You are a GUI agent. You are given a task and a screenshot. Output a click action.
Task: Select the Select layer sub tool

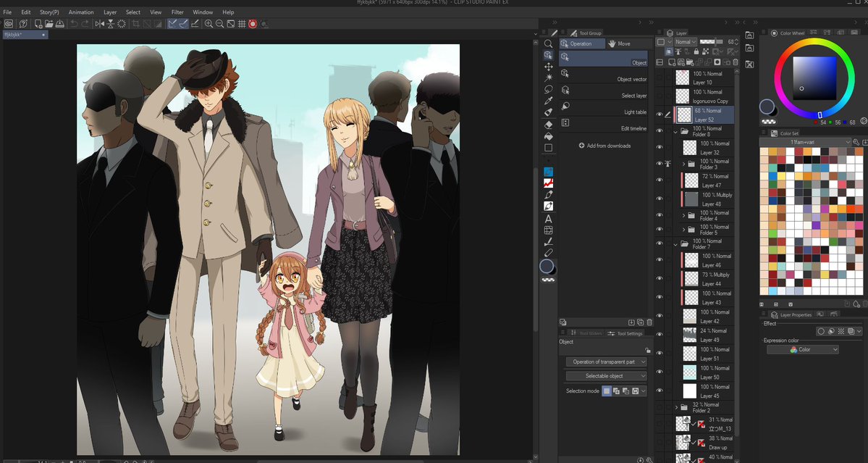point(603,91)
